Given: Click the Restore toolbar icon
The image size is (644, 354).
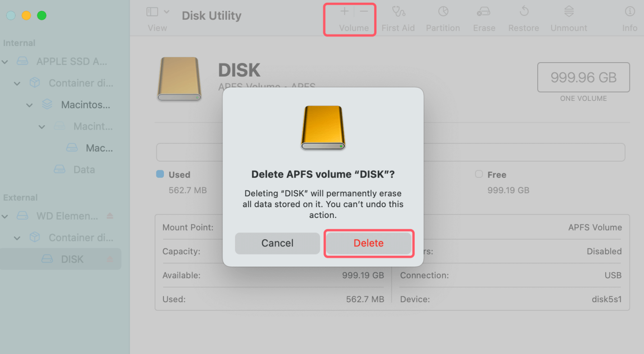Looking at the screenshot, I should pyautogui.click(x=523, y=18).
